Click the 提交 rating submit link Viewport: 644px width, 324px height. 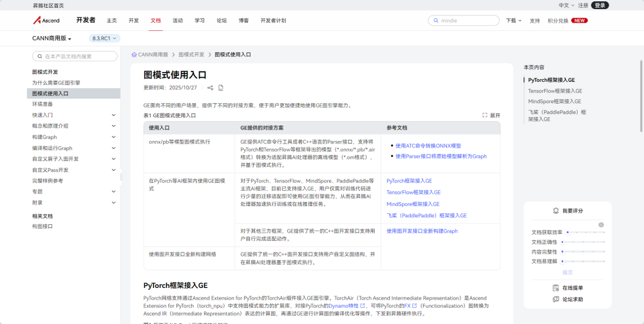(567, 272)
